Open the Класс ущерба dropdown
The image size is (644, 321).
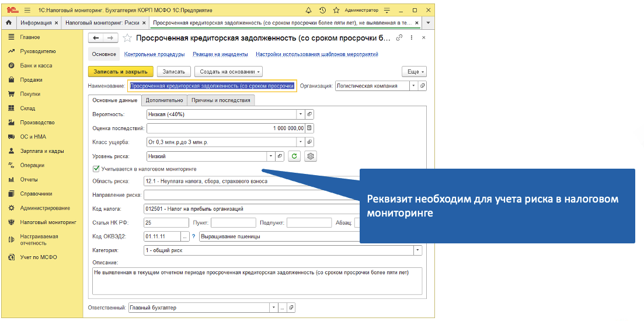click(301, 142)
